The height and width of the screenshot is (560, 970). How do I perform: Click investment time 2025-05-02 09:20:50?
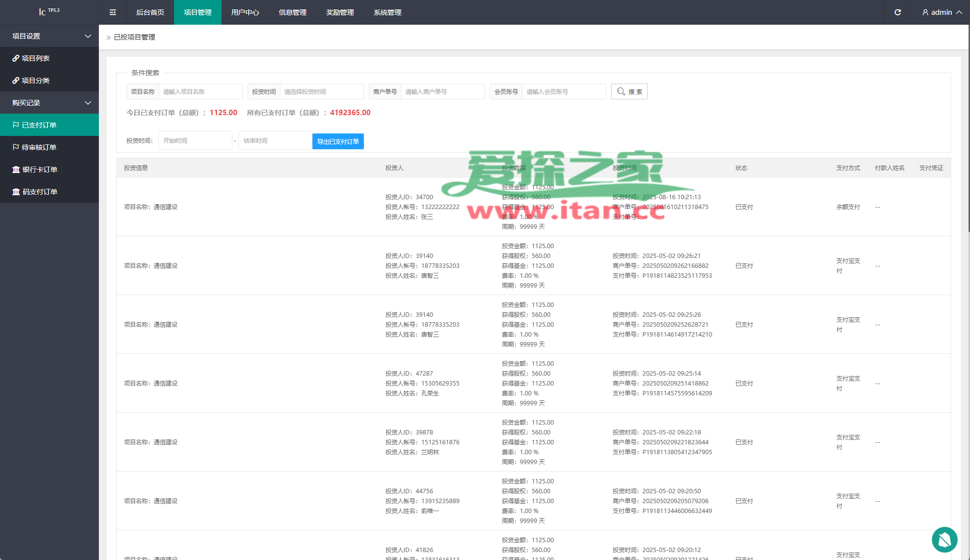671,491
